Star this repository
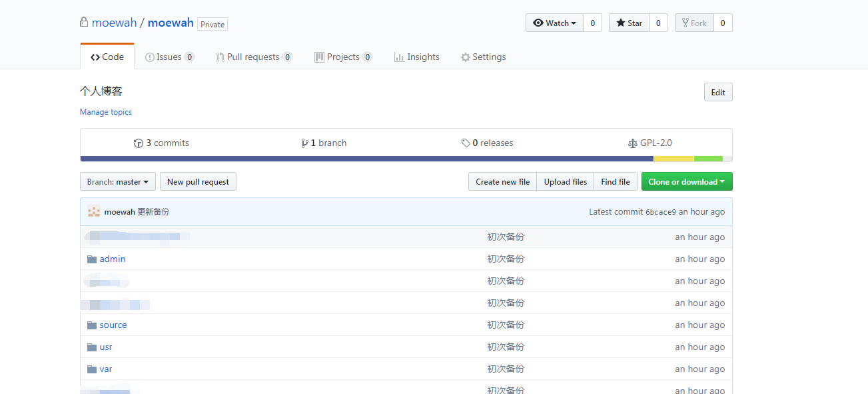 (629, 23)
